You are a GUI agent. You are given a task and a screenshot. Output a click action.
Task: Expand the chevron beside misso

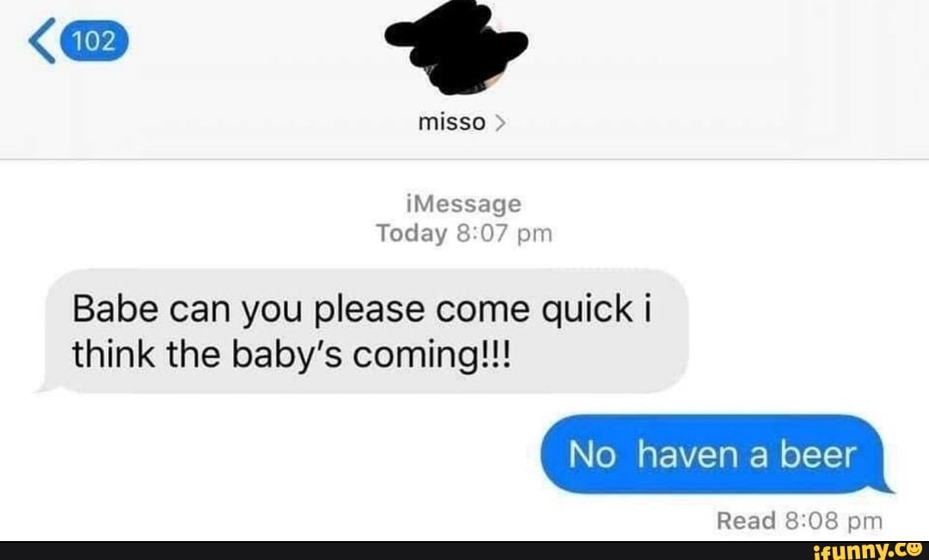(x=500, y=123)
